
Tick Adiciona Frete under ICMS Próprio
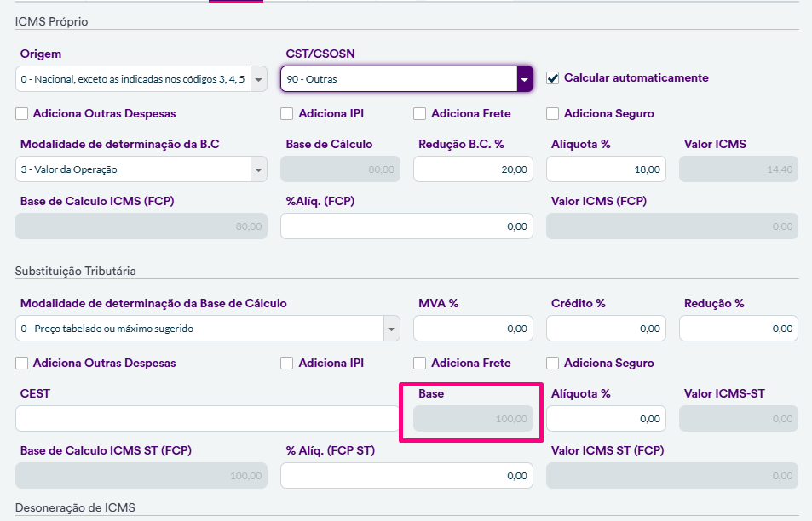(419, 113)
